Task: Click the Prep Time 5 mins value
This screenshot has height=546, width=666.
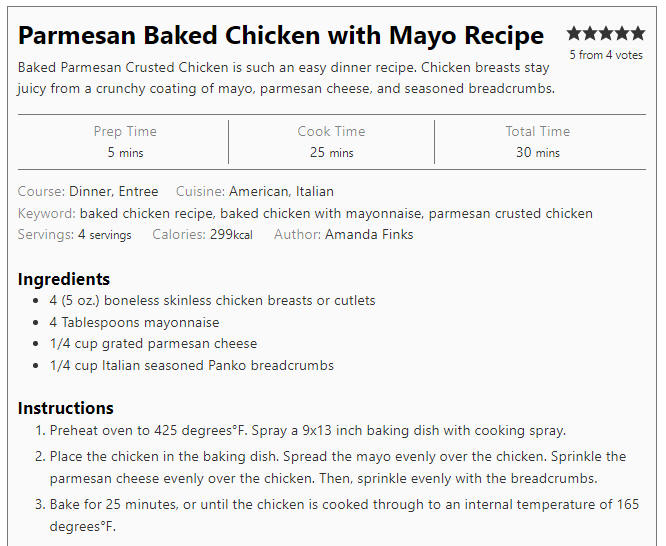Action: point(125,152)
